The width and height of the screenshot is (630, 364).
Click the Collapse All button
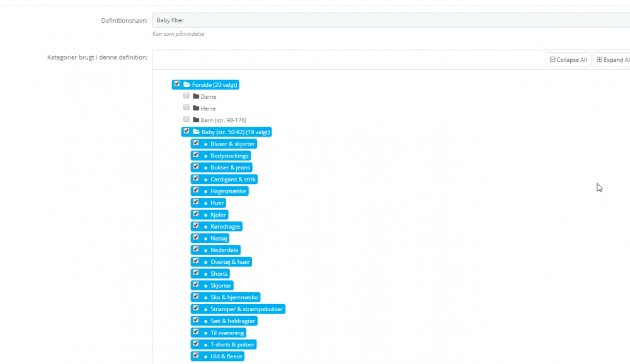(568, 60)
